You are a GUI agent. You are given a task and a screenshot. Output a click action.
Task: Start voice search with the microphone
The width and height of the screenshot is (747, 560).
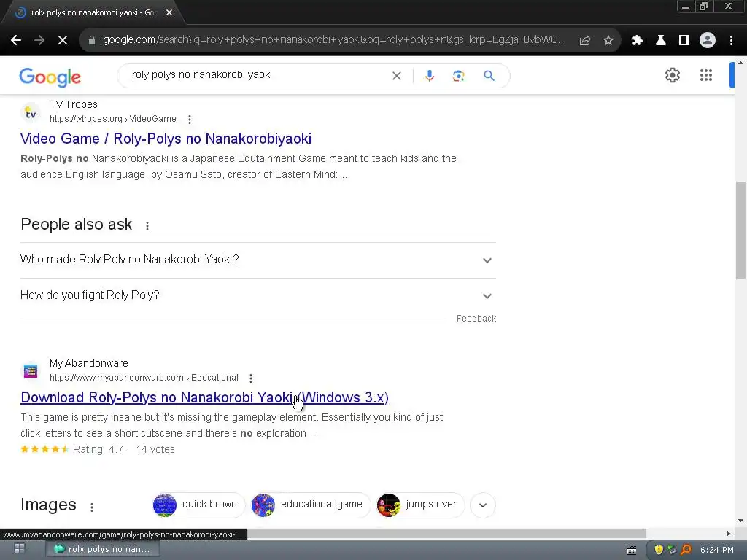429,76
